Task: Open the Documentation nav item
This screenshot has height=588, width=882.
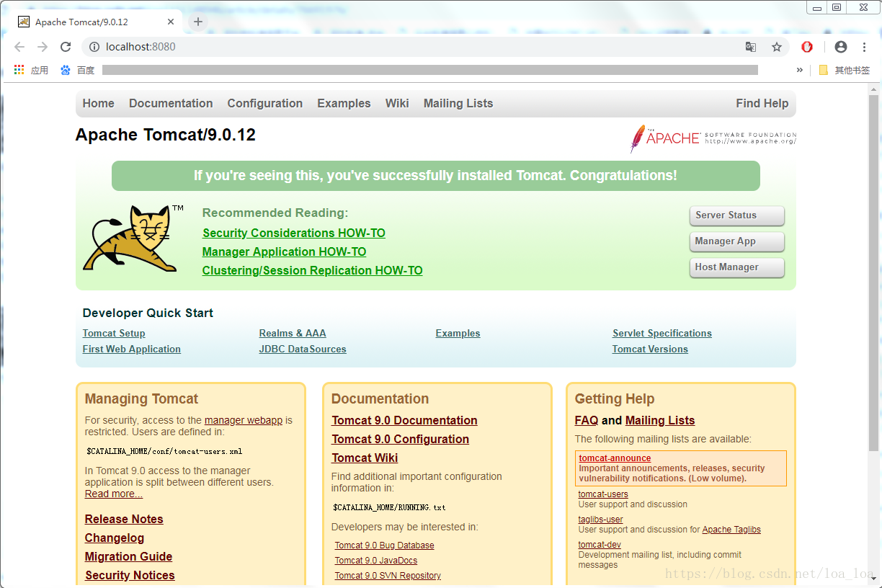Action: pos(171,103)
